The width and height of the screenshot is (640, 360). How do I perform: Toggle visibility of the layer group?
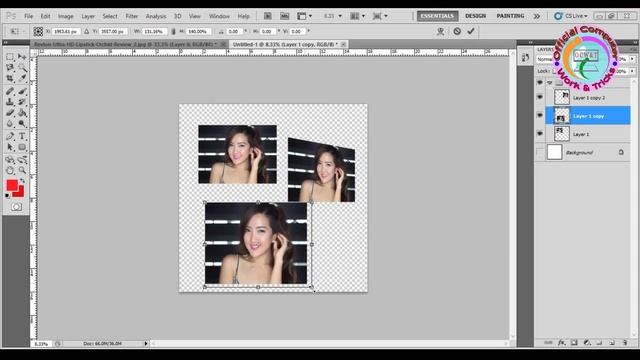pos(540,82)
